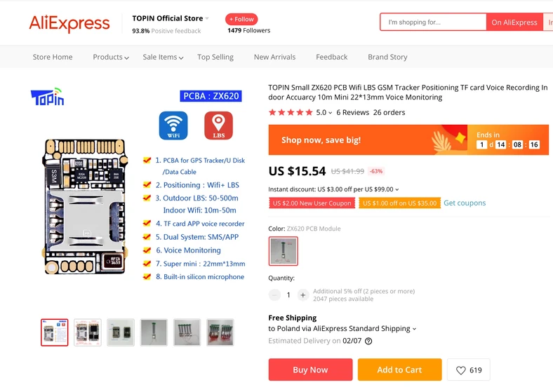The width and height of the screenshot is (553, 392).
Task: Decrease quantity with the minus button
Action: (274, 295)
